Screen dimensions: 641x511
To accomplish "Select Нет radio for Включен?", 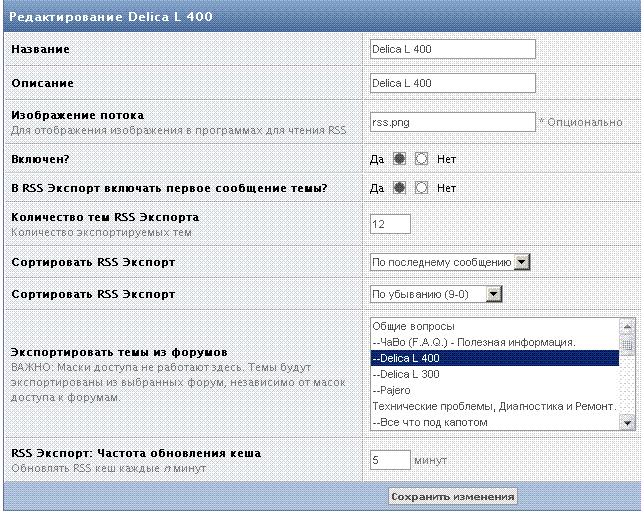I will 421,159.
